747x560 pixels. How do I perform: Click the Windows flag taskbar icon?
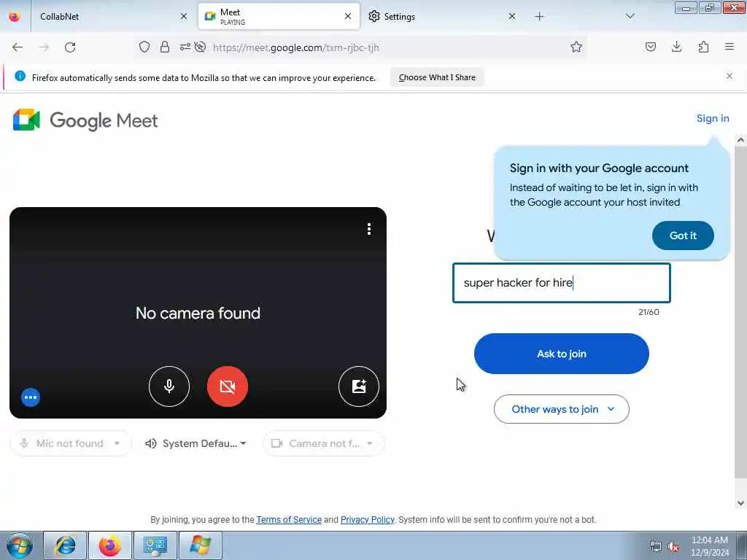pos(200,545)
